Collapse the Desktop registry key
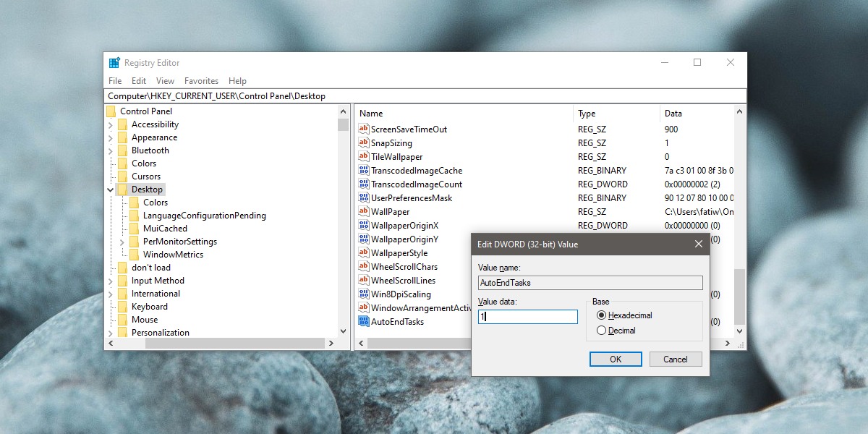This screenshot has width=868, height=434. [x=110, y=189]
